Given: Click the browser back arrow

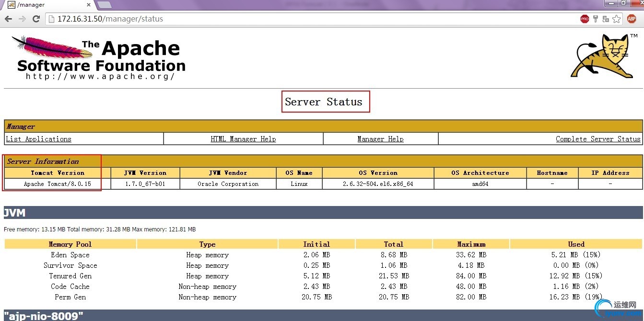Looking at the screenshot, I should 8,19.
